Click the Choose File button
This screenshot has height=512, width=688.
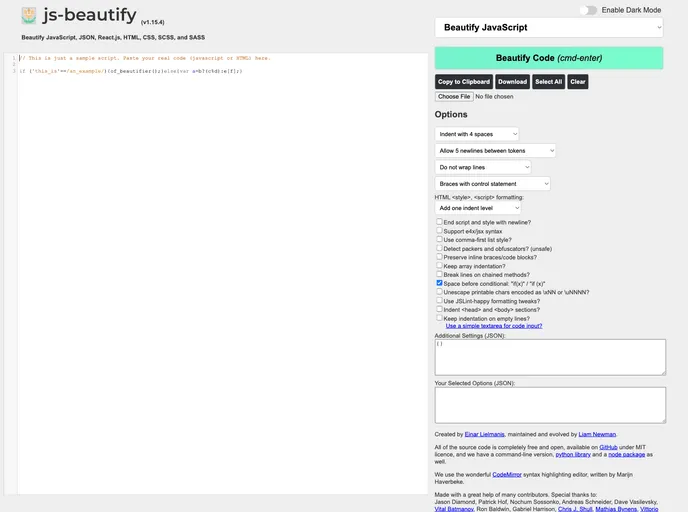454,97
